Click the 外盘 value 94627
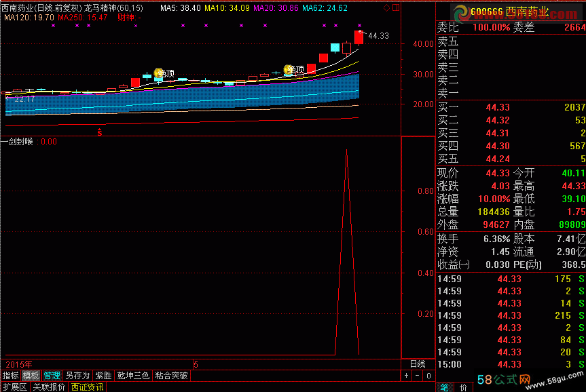This screenshot has width=586, height=392. [496, 224]
